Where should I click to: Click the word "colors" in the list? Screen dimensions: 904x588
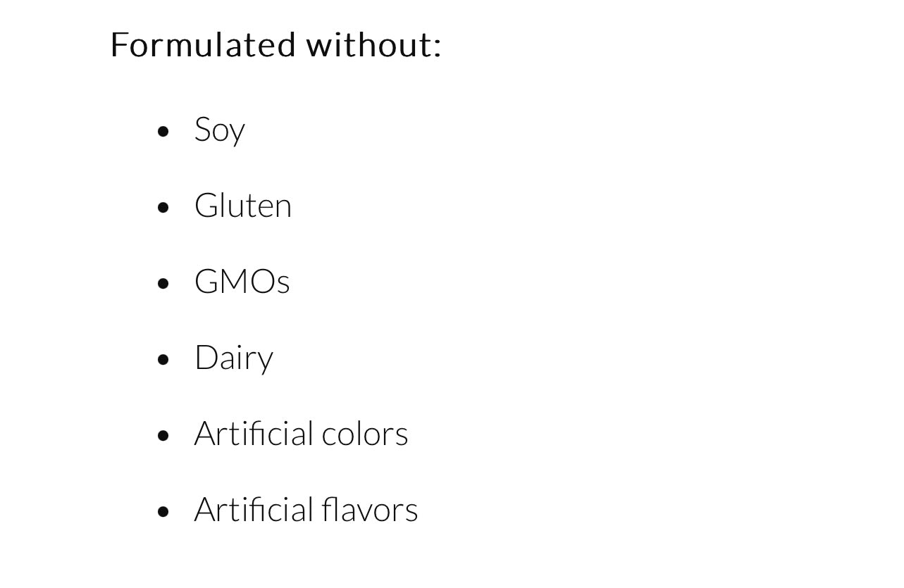pyautogui.click(x=365, y=433)
